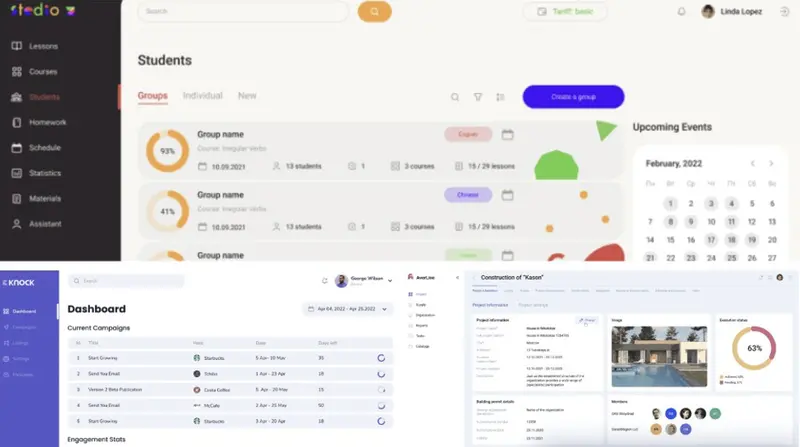Click the logout icon beside Linda Lopez
This screenshot has height=447, width=800.
[783, 12]
